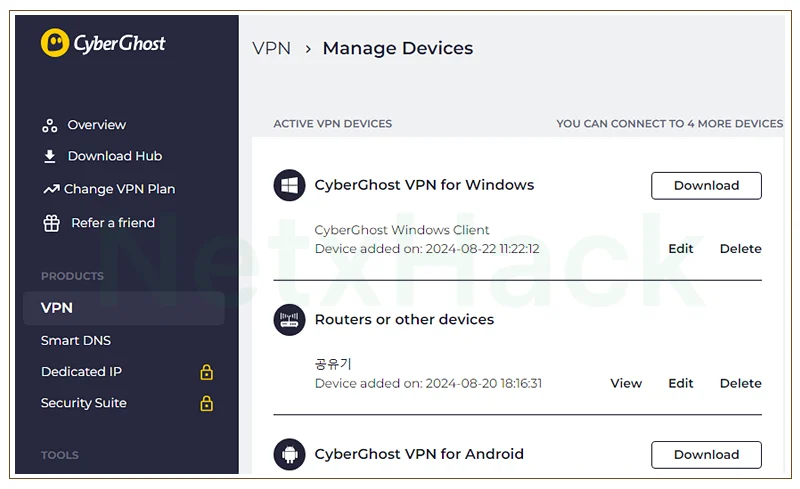Edit the CyberGhost Windows Client device
The height and width of the screenshot is (489, 800).
(681, 249)
